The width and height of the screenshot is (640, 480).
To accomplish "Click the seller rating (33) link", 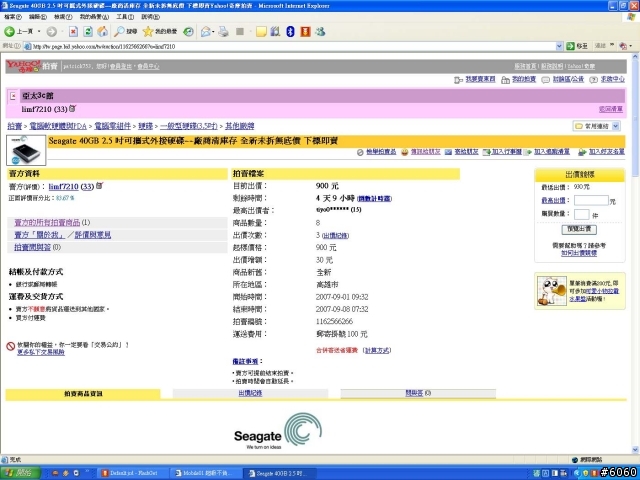I will point(87,187).
